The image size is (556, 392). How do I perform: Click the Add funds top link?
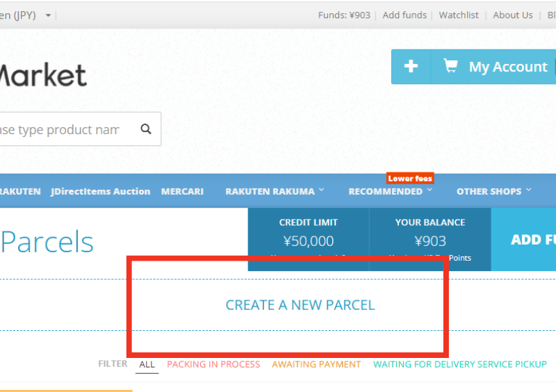pos(404,15)
